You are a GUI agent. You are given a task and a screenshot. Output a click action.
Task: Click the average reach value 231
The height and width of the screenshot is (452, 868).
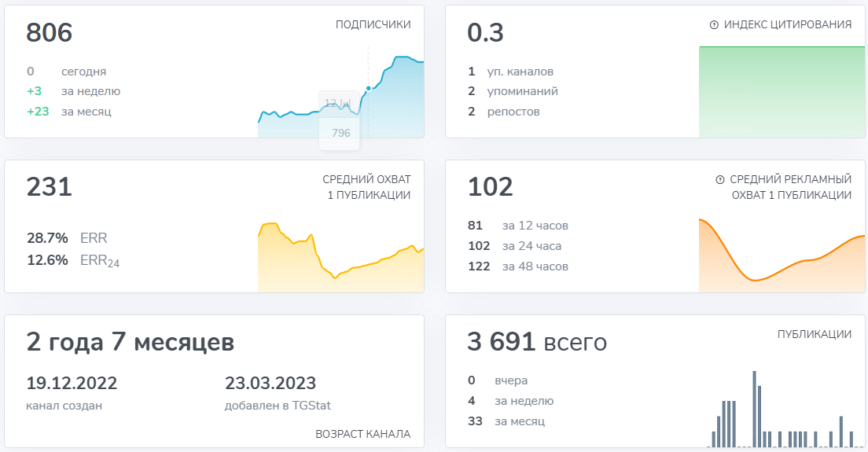(50, 187)
